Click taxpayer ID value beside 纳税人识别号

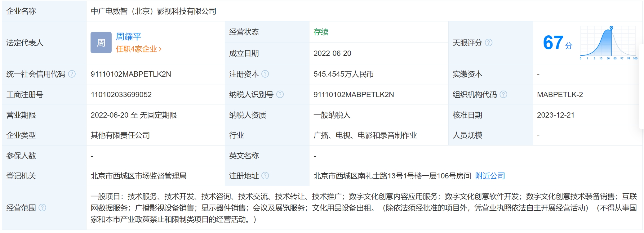(x=354, y=95)
